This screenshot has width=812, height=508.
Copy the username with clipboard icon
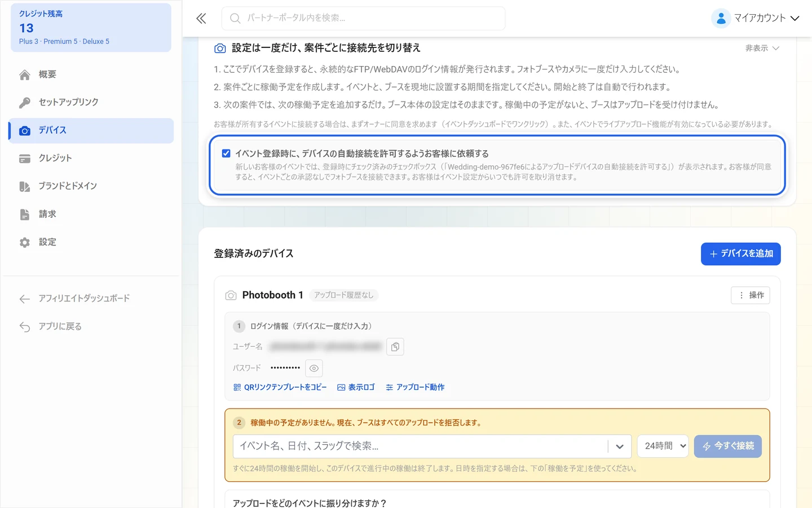(395, 347)
